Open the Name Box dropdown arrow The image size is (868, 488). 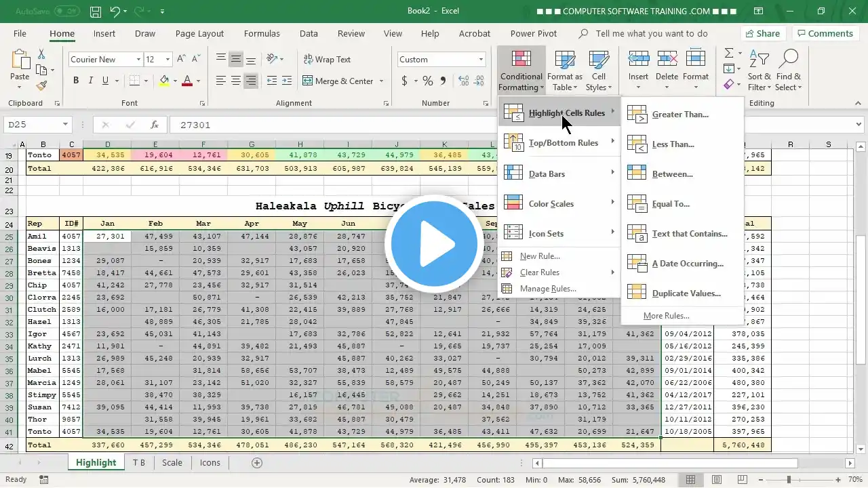click(65, 125)
